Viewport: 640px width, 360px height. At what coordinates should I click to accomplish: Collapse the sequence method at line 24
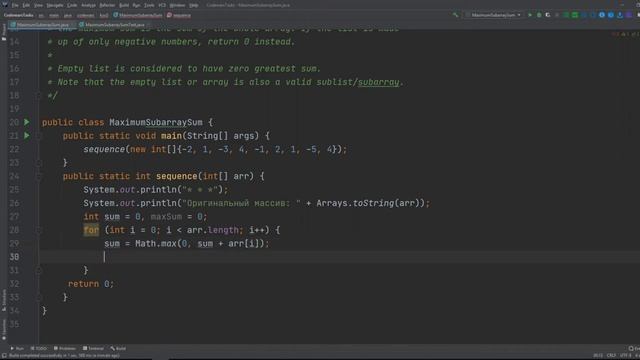point(38,176)
